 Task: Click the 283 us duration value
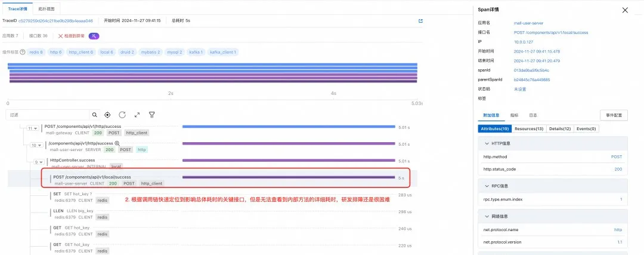click(x=405, y=195)
